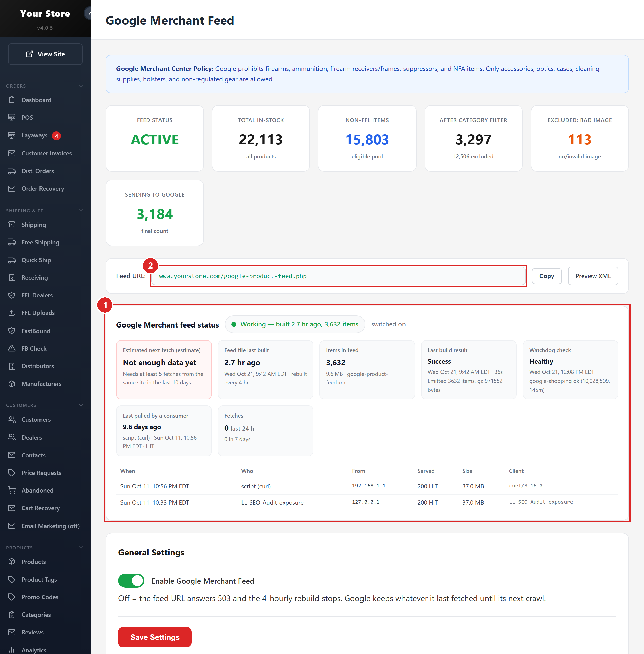644x654 pixels.
Task: Collapse the Orders sidebar section
Action: 81,86
